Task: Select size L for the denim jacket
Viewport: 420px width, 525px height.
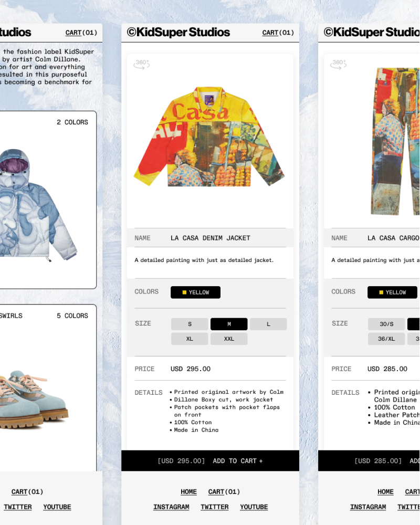Action: [268, 324]
